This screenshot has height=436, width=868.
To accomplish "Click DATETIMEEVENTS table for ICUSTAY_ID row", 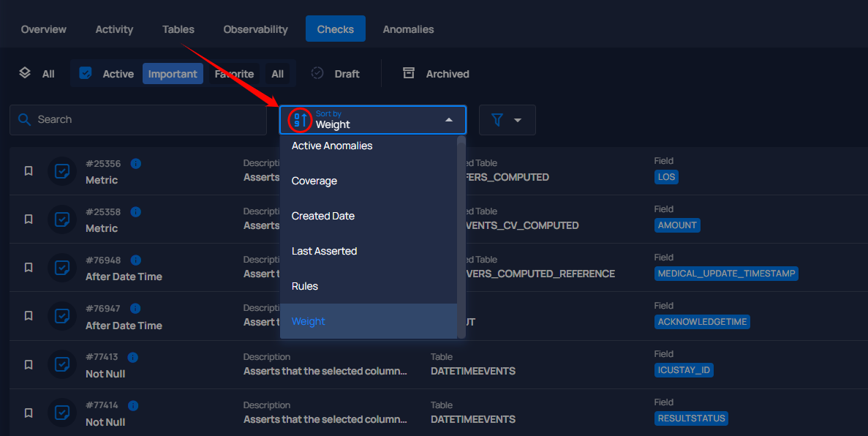I will (x=472, y=371).
